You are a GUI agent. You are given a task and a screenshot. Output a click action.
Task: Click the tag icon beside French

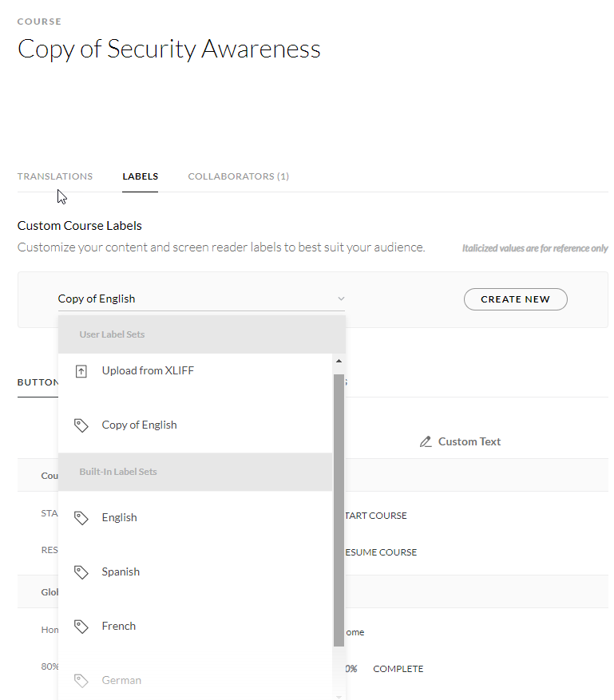(x=81, y=627)
